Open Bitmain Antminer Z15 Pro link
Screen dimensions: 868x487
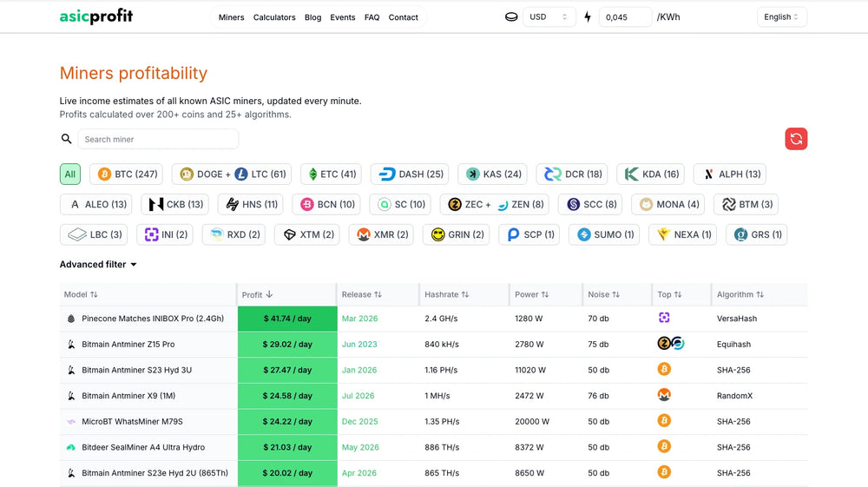(128, 344)
